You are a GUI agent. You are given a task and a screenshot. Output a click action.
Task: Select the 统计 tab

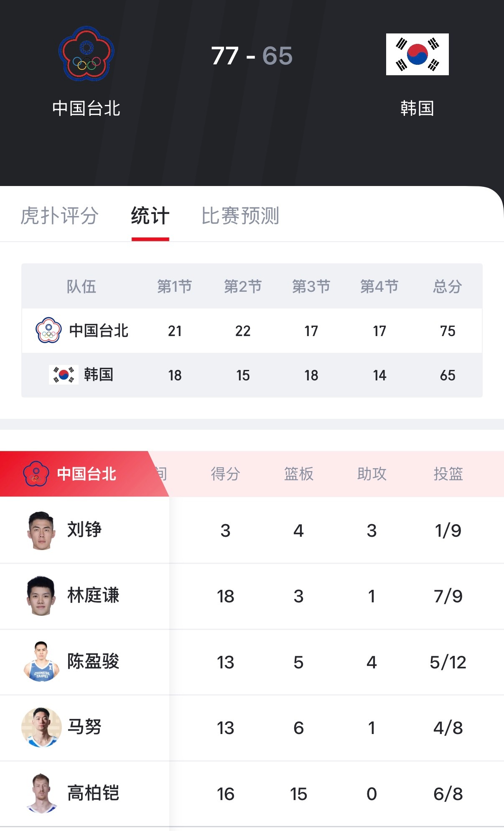coord(150,217)
